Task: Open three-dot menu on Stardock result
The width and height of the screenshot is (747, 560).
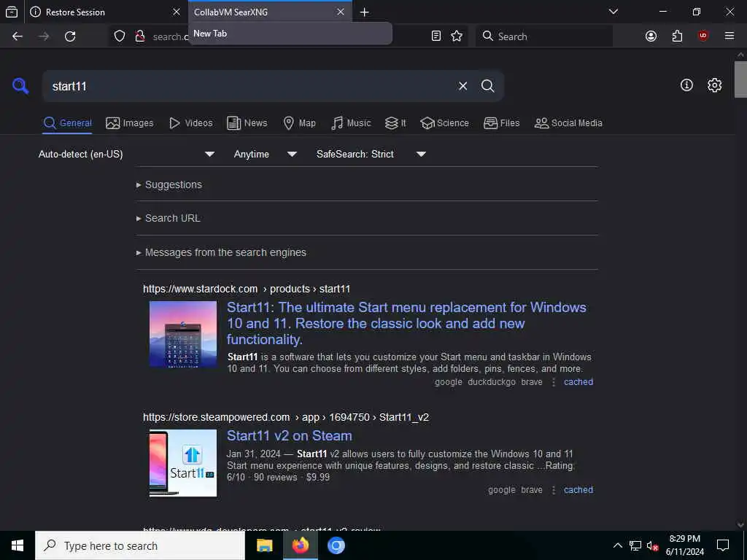Action: click(554, 382)
